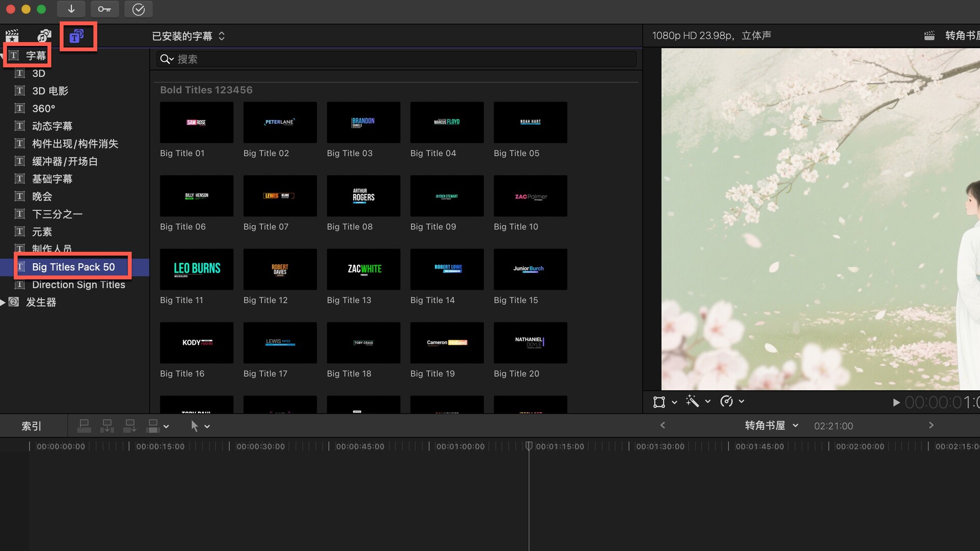Screen dimensions: 980x551
Task: Show the titles and generators sidebar icon
Action: 77,36
